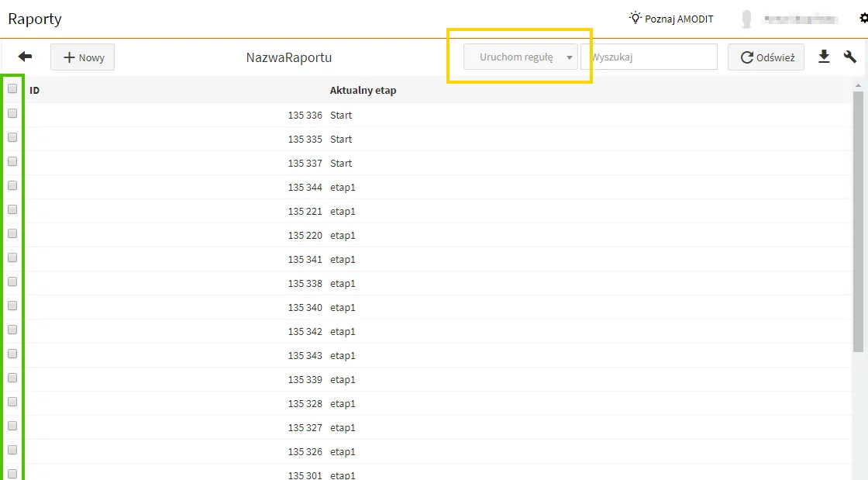Click ID cell 135 221
Viewport: 868px width, 480px height.
click(x=305, y=212)
